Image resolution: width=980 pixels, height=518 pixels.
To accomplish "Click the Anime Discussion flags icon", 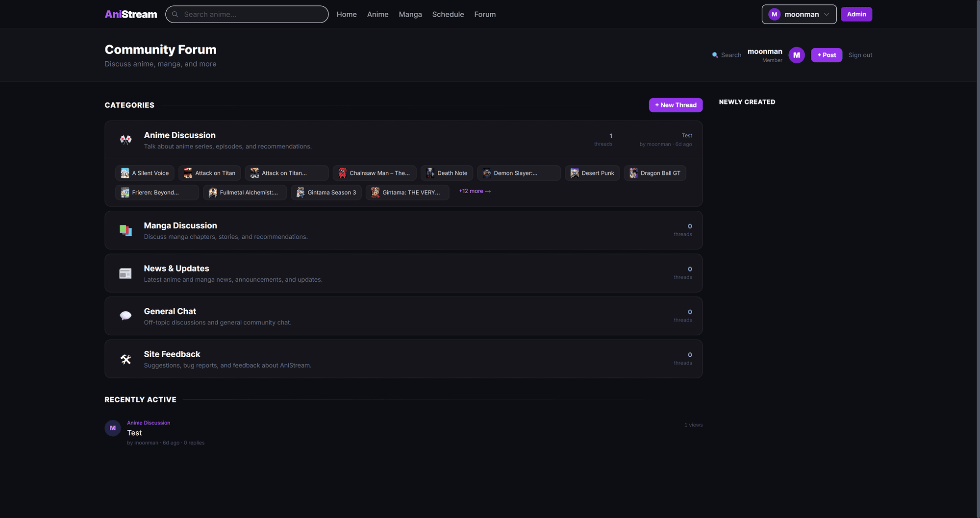I will coord(126,140).
